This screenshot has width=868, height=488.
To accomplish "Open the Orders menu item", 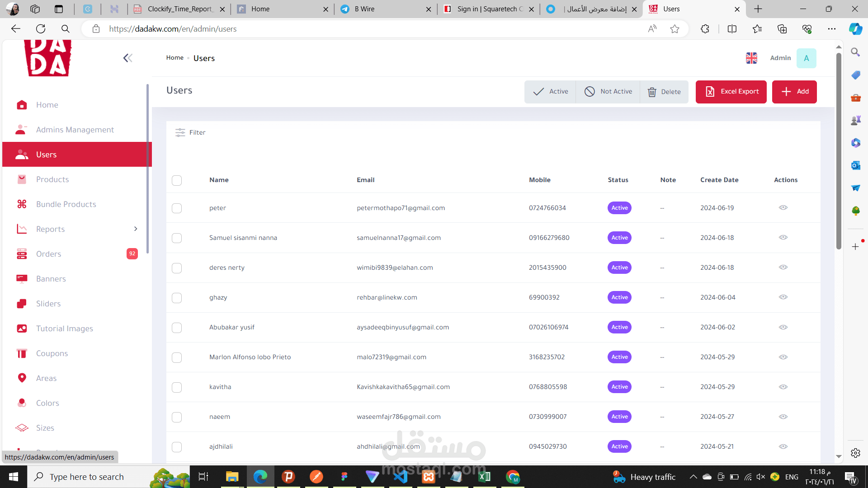I will tap(48, 254).
